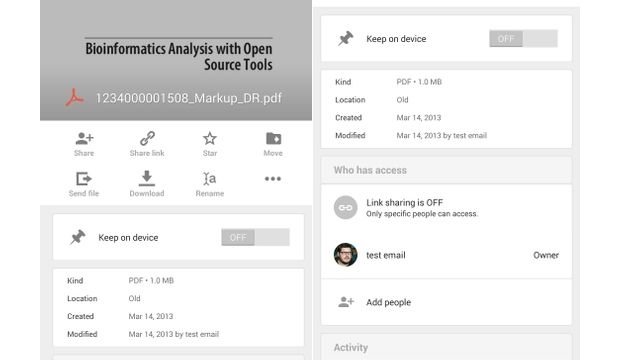Click Created date 'Mar 14, 2013' in right card
Viewport: 639px width, 360px height.
pyautogui.click(x=419, y=118)
